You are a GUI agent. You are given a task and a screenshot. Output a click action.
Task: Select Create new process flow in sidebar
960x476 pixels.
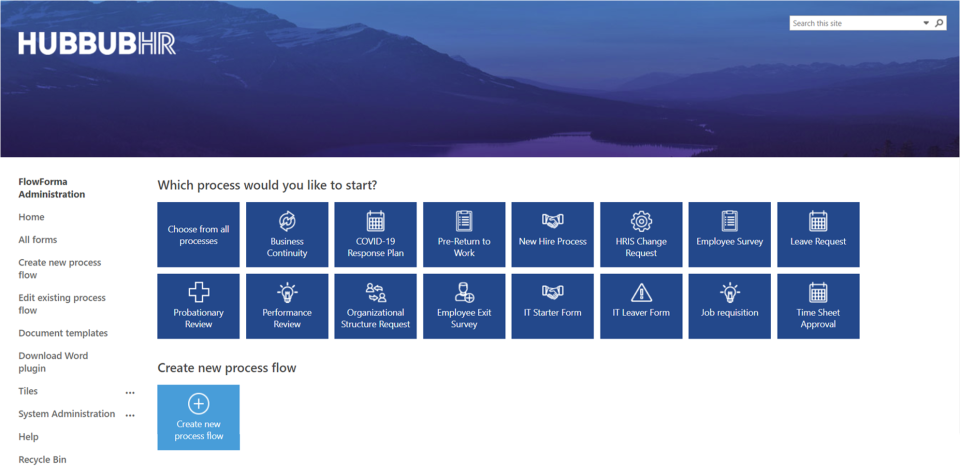[59, 268]
